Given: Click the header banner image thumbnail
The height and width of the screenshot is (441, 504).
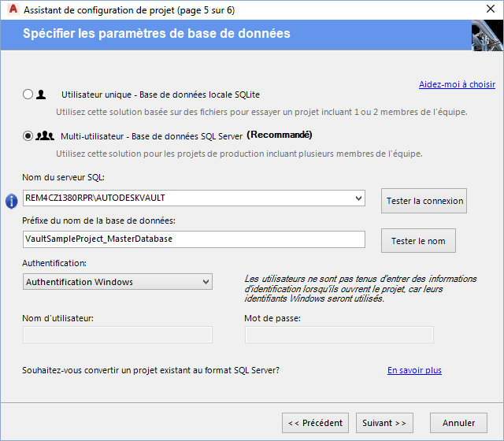Looking at the screenshot, I should tap(487, 34).
